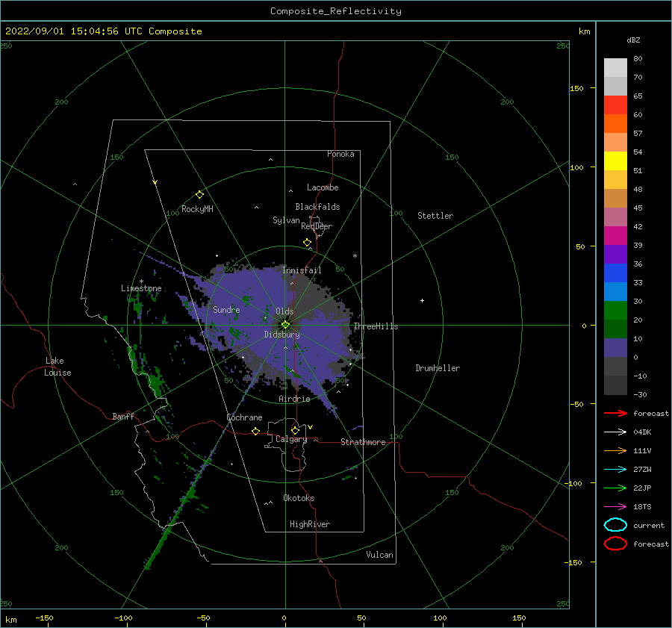Pick the red 60-65 dBZ swatch
Viewport: 672px width, 628px height.
click(615, 105)
